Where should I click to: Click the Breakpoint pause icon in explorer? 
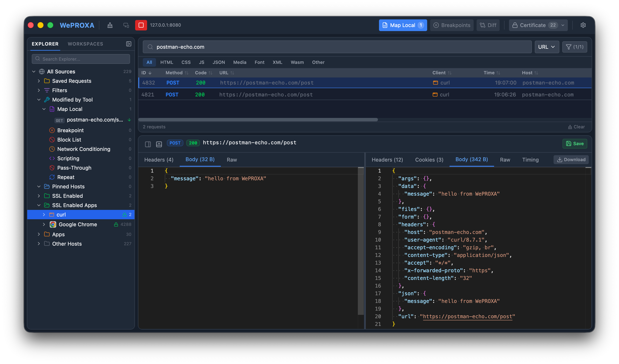coord(52,130)
